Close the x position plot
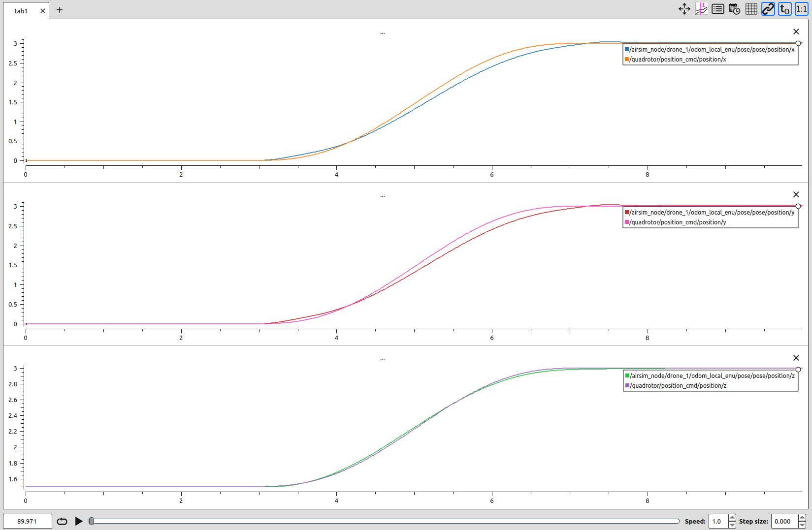Screen dimensions: 812x530 click(x=796, y=31)
